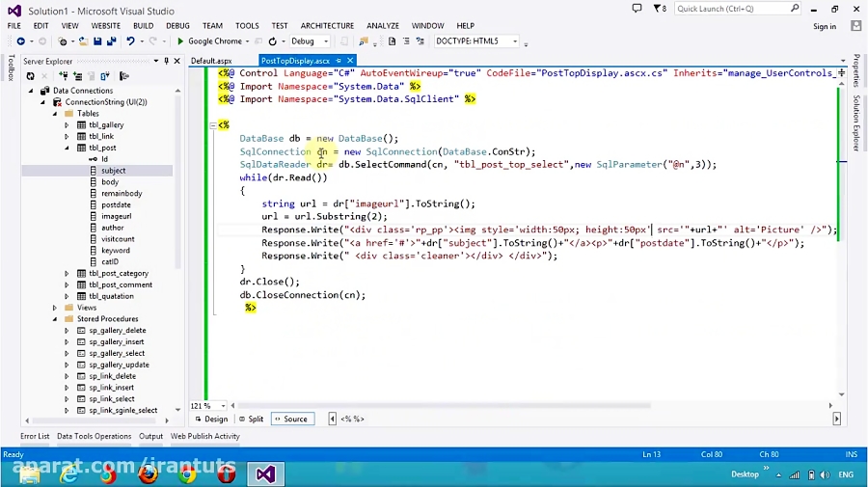This screenshot has height=487, width=868.
Task: Start debugging with the green play icon
Action: coord(179,41)
